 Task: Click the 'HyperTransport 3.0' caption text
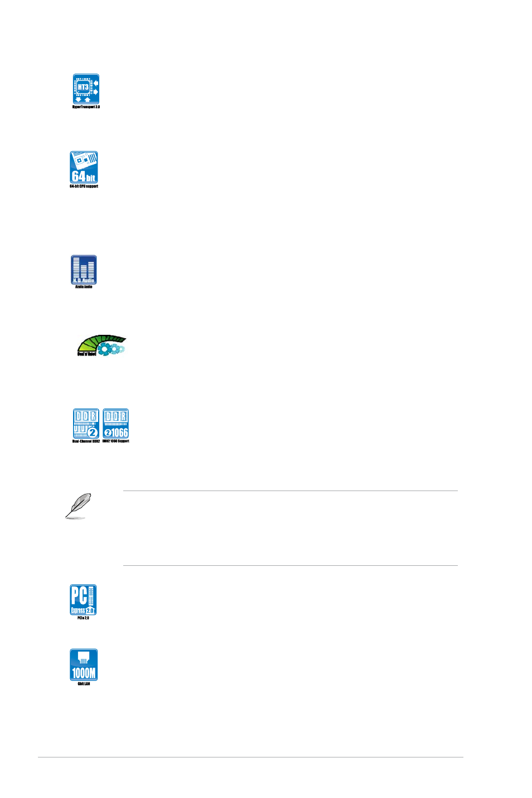(86, 107)
